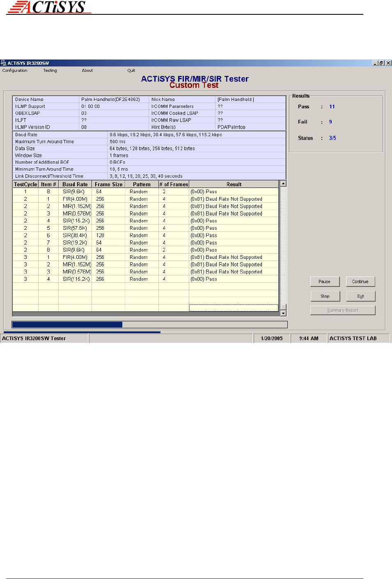The height and width of the screenshot is (579, 392).
Task: Click the results table scroll up arrow
Action: (283, 184)
